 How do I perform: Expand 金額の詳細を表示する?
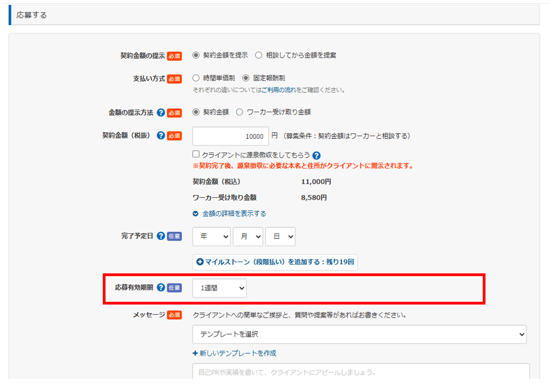tap(230, 213)
